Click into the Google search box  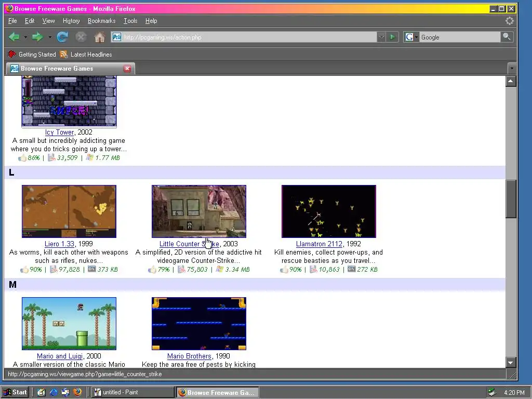[x=460, y=37]
